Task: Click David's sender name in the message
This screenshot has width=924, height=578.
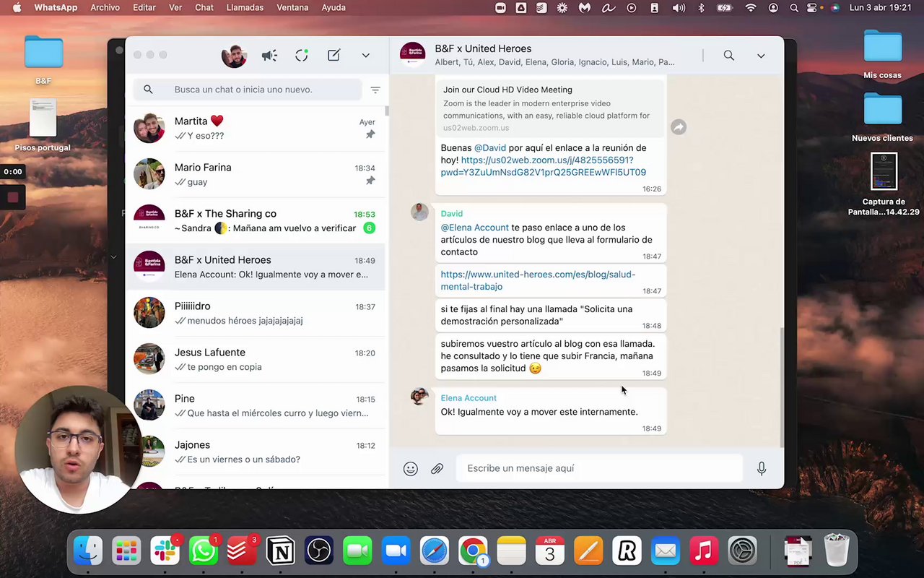Action: tap(452, 214)
